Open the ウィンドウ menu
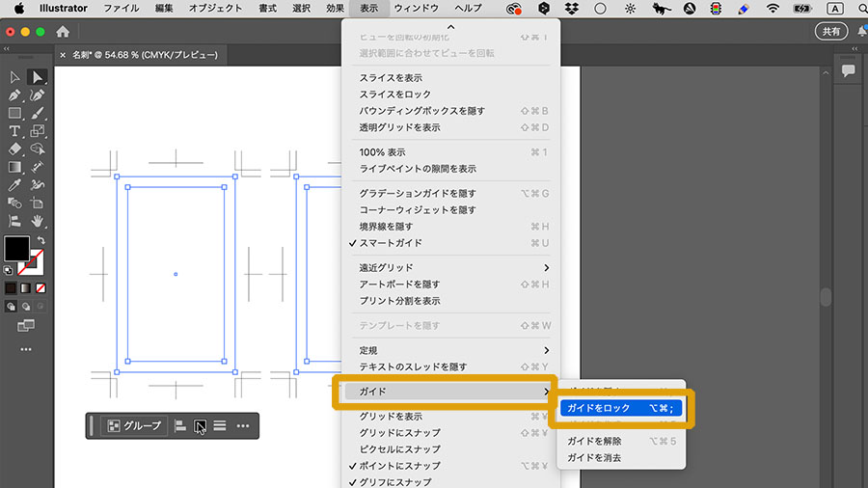 (x=417, y=9)
